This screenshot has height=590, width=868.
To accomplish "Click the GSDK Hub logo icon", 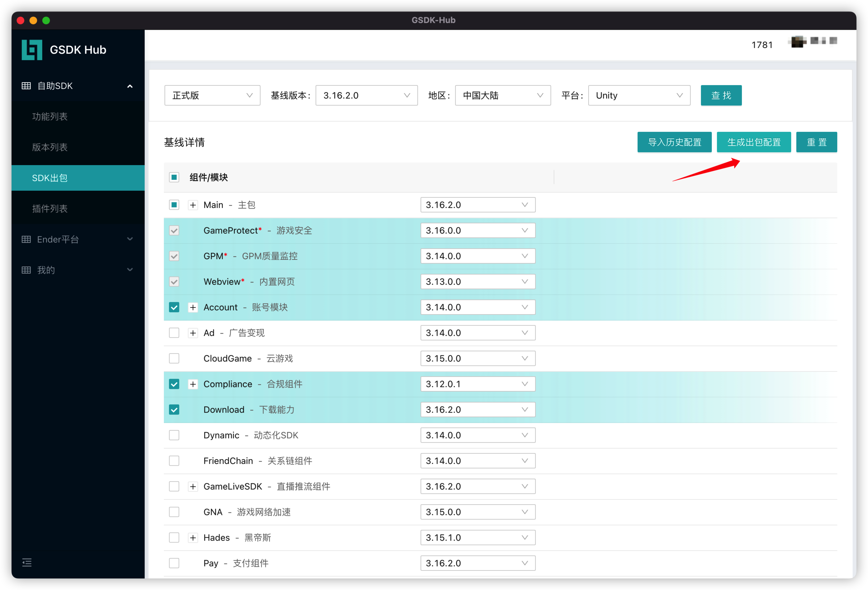I will coord(32,50).
